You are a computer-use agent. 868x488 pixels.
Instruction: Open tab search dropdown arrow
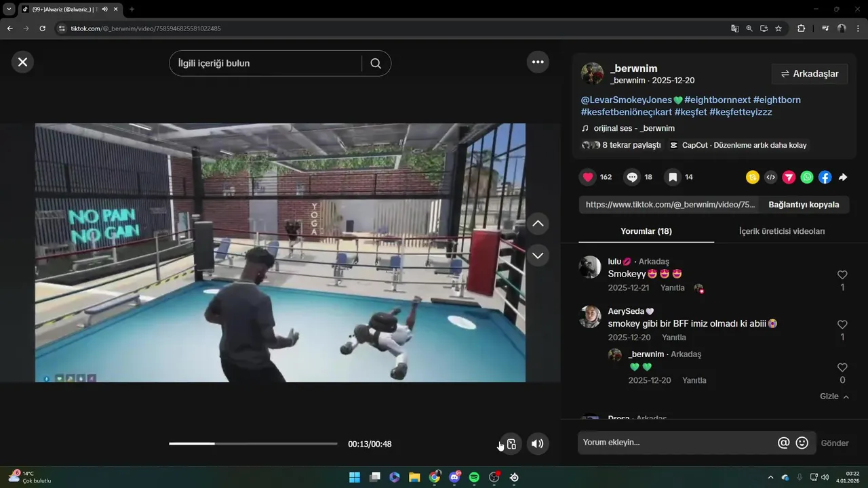click(x=9, y=9)
